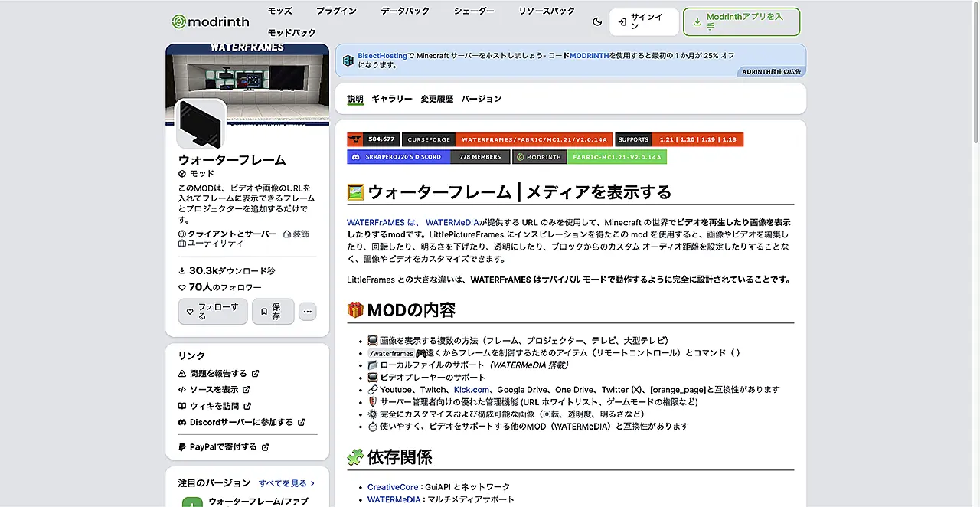Click the BisectHosting ad logo icon
Viewport: 980px width, 507px height.
click(348, 60)
